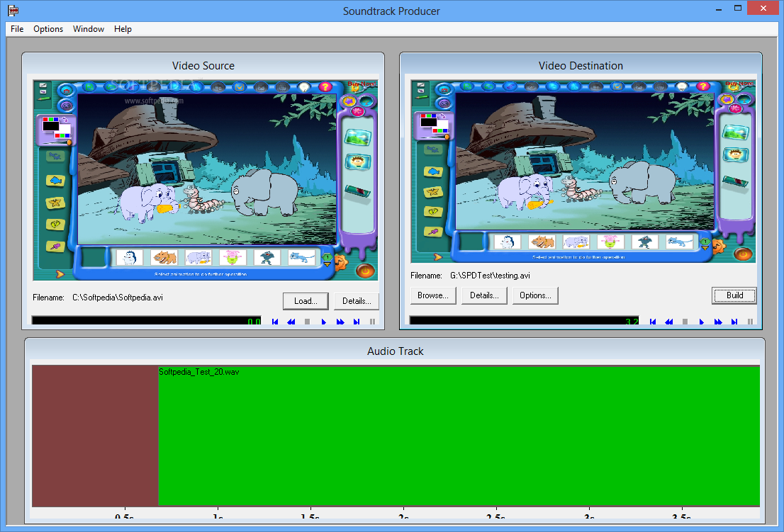Jump to end of source video

click(357, 322)
